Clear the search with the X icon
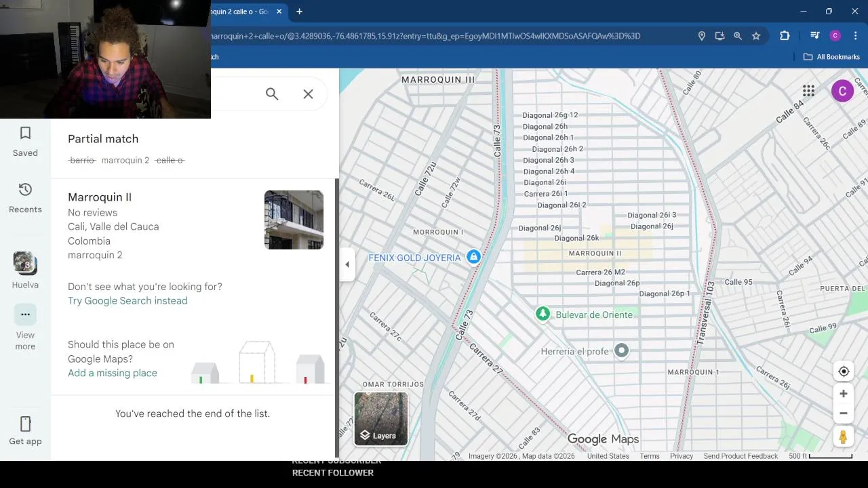 click(308, 94)
